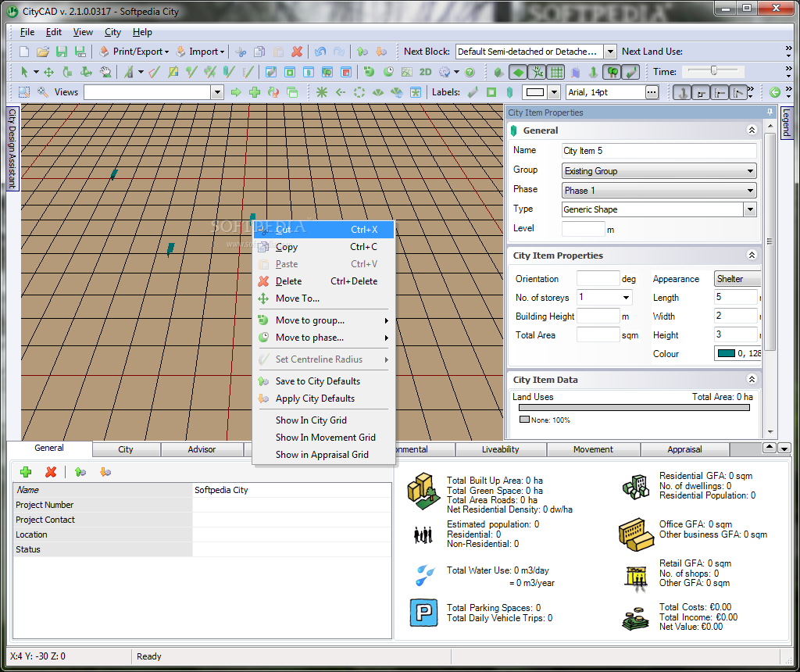Screen dimensions: 800x672
Task: Click the Project Number value cell
Action: (292, 505)
